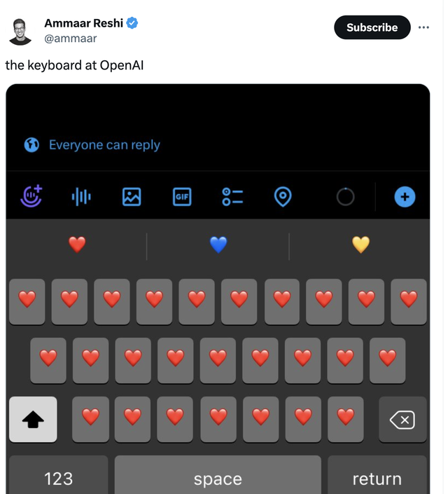448x494 pixels.
Task: Tag a location with pin icon
Action: point(282,197)
